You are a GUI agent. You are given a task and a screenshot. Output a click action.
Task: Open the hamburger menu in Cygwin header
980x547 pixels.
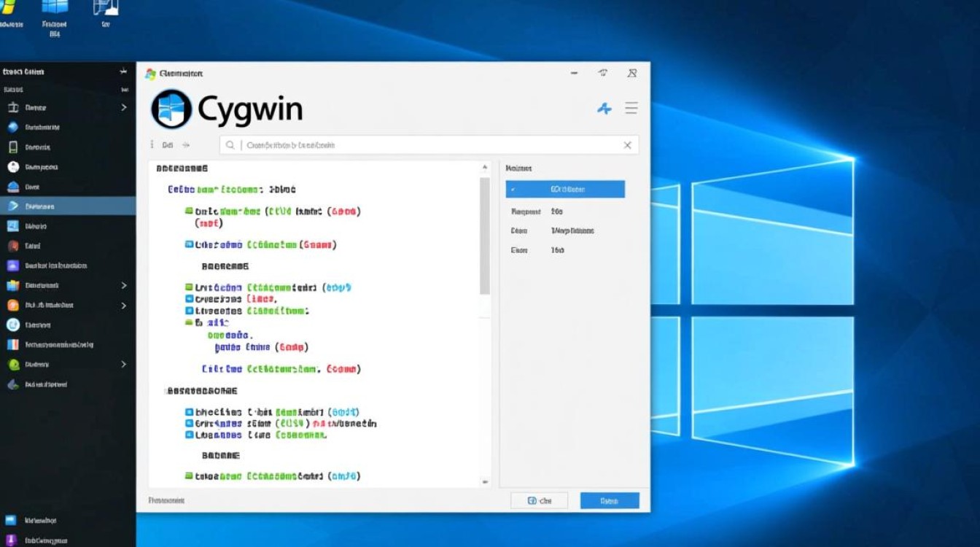click(x=631, y=109)
